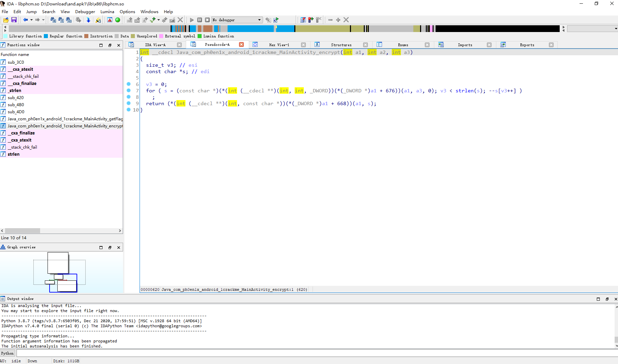Image resolution: width=618 pixels, height=364 pixels.
Task: Open the No debugger dropdown
Action: (237, 20)
